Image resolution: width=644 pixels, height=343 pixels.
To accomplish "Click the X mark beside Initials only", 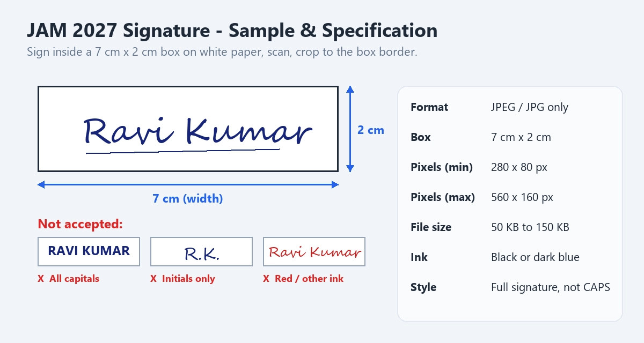I will point(153,279).
